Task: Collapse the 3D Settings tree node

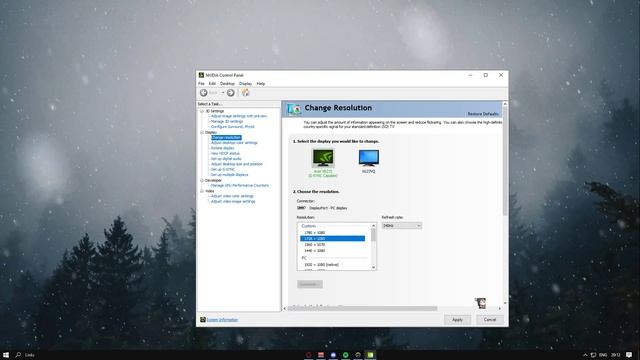Action: (x=202, y=111)
